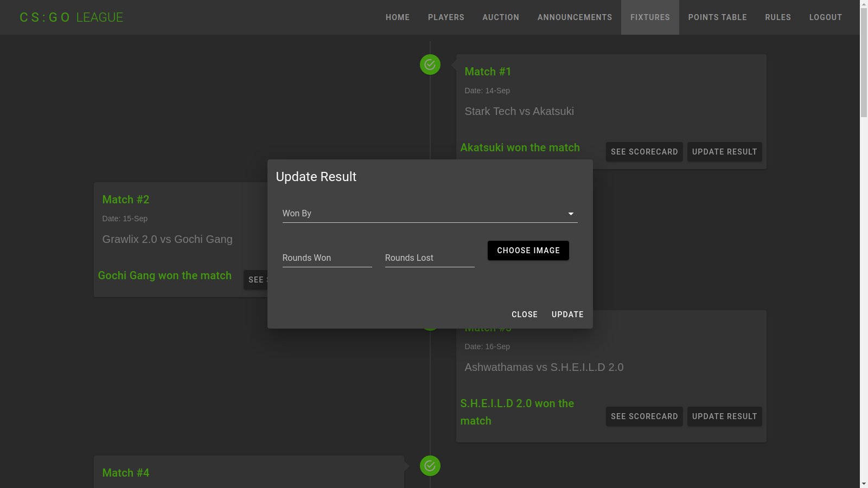Viewport: 868px width, 488px height.
Task: Focus the Rounds Lost input field
Action: pos(430,258)
